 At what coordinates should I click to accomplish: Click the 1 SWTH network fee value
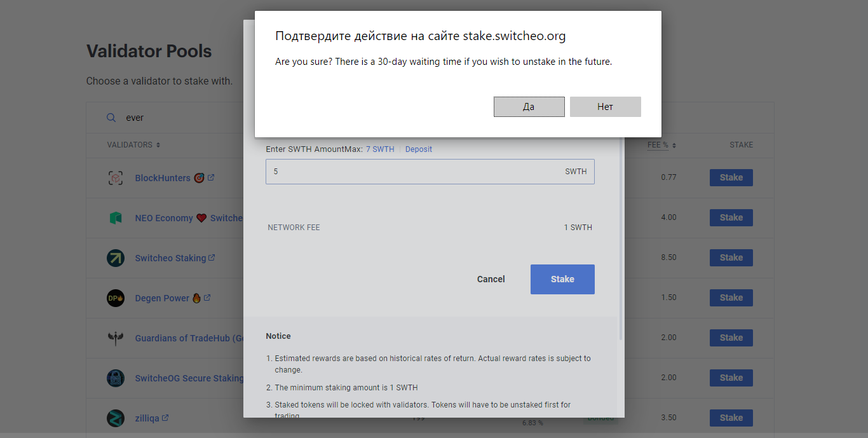[578, 228]
